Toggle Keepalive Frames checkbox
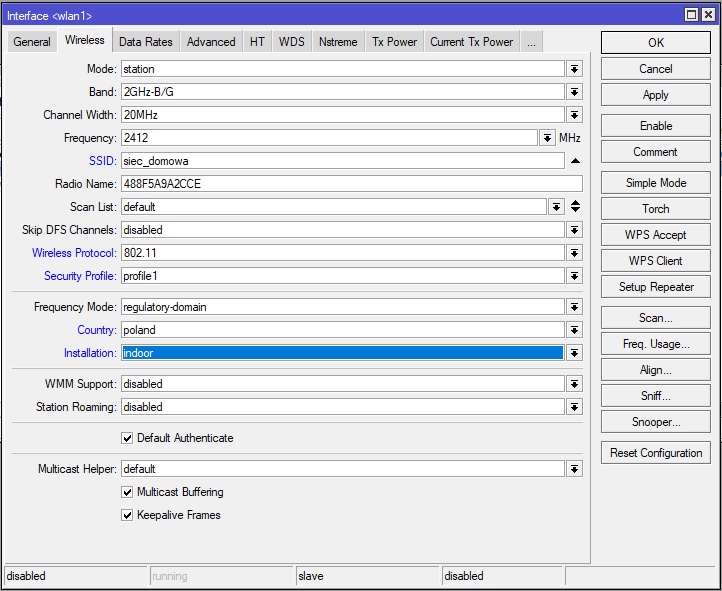Screen dimensions: 722x591 click(127, 515)
